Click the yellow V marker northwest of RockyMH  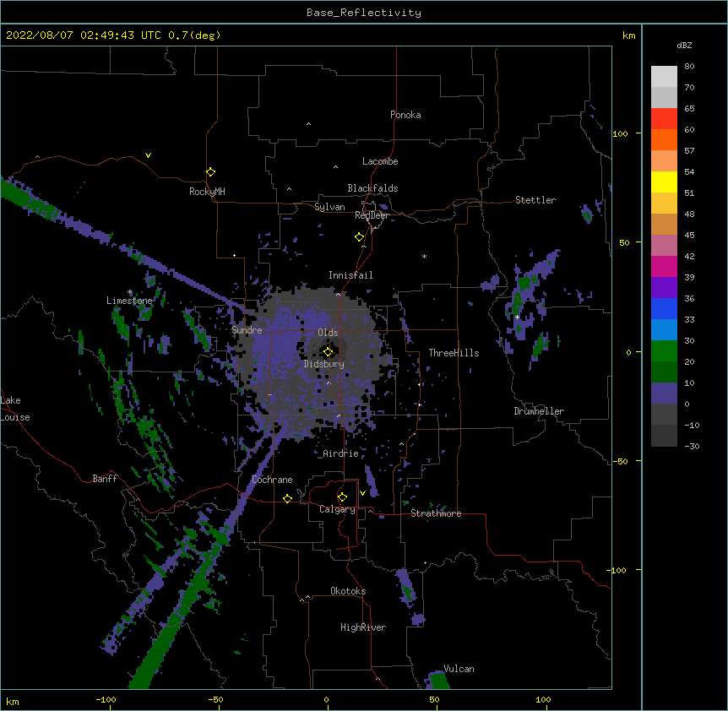(148, 155)
